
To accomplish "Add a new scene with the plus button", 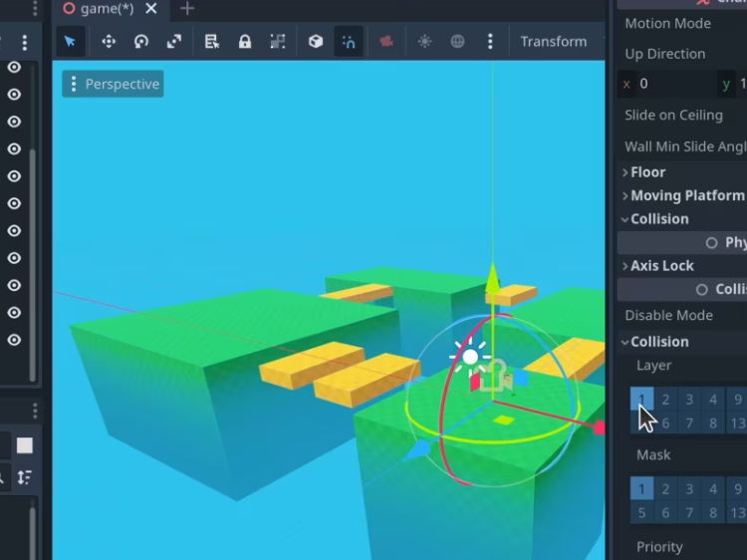I will (187, 9).
